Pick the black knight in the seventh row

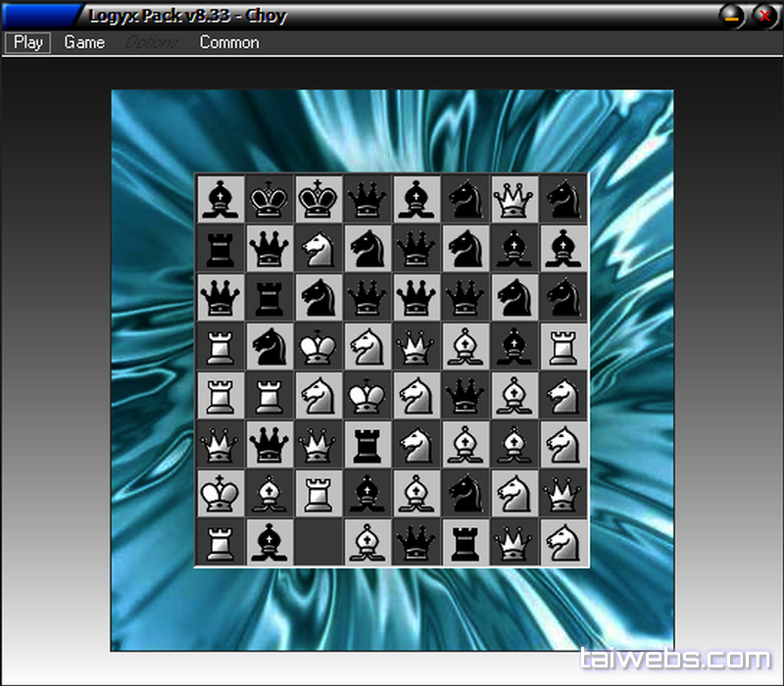tap(465, 492)
